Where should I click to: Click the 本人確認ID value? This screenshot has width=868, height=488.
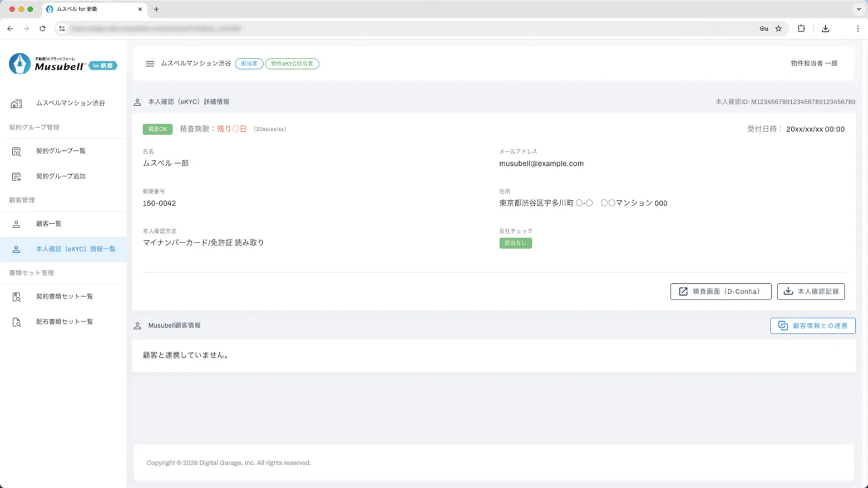pos(803,102)
